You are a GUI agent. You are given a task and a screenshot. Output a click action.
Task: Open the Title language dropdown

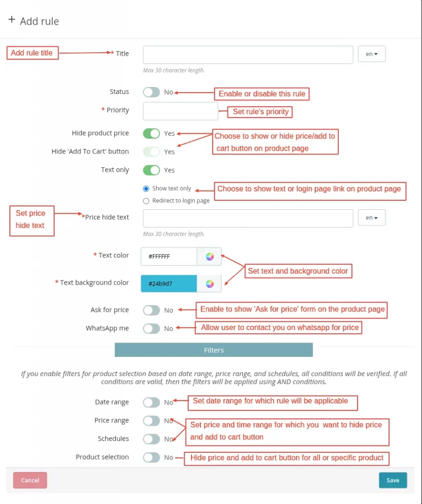point(372,54)
